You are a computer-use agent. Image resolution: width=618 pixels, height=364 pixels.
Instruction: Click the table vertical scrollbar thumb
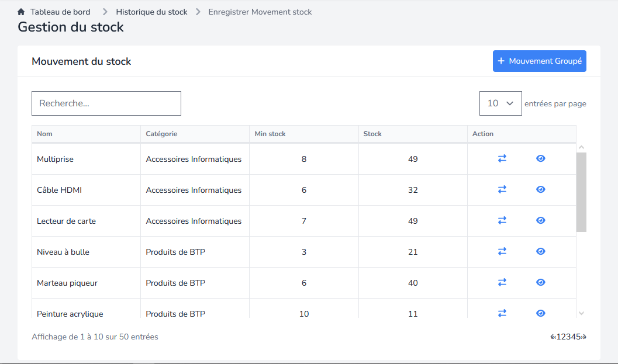coord(581,192)
